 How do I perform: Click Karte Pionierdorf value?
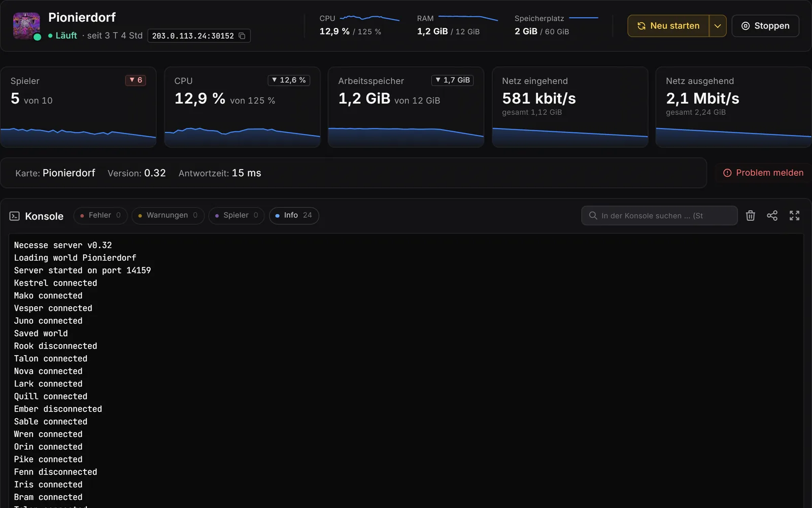click(x=69, y=173)
